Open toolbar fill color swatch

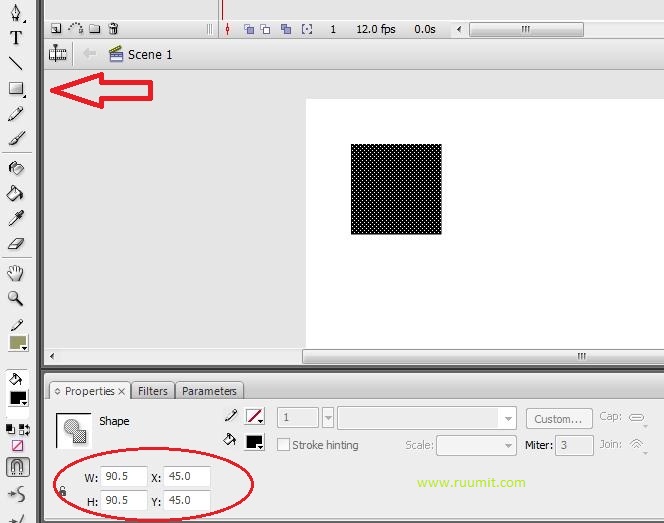tap(18, 398)
